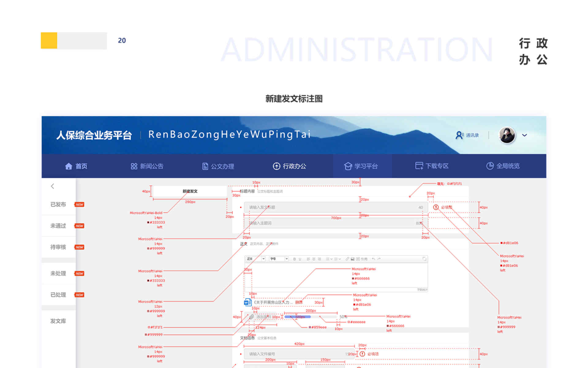
Task: Open the 字号 font size dropdown
Action: 279,259
